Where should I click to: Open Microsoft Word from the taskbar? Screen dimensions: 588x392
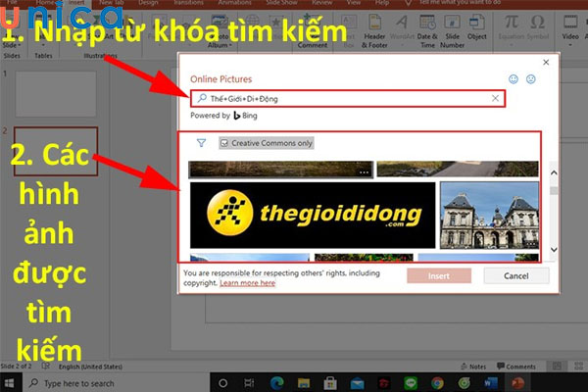(491, 383)
